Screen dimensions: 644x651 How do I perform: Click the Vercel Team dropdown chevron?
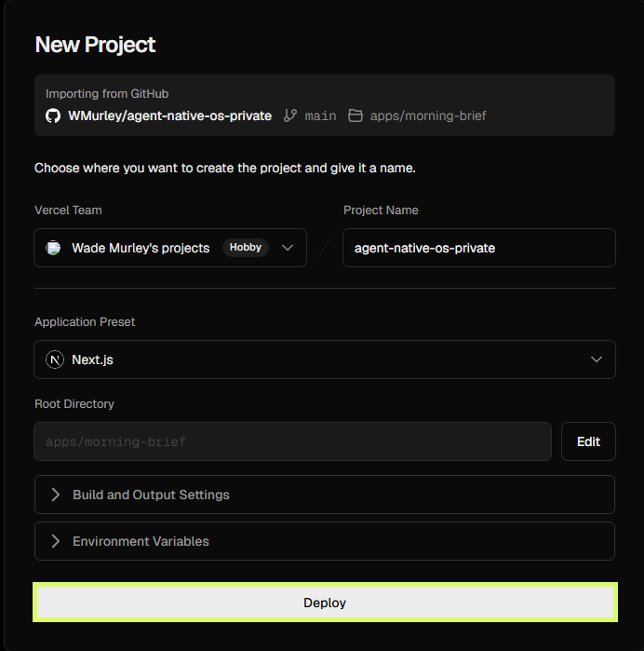(x=288, y=248)
